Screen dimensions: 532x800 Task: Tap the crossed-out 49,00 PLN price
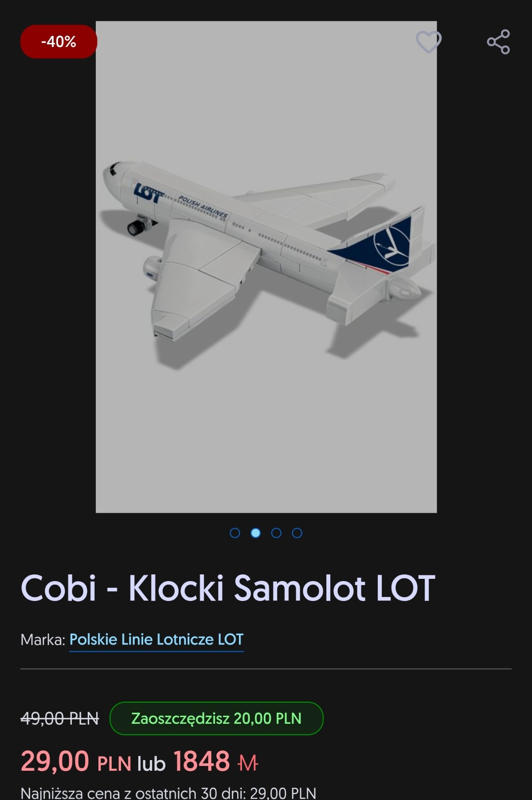60,718
